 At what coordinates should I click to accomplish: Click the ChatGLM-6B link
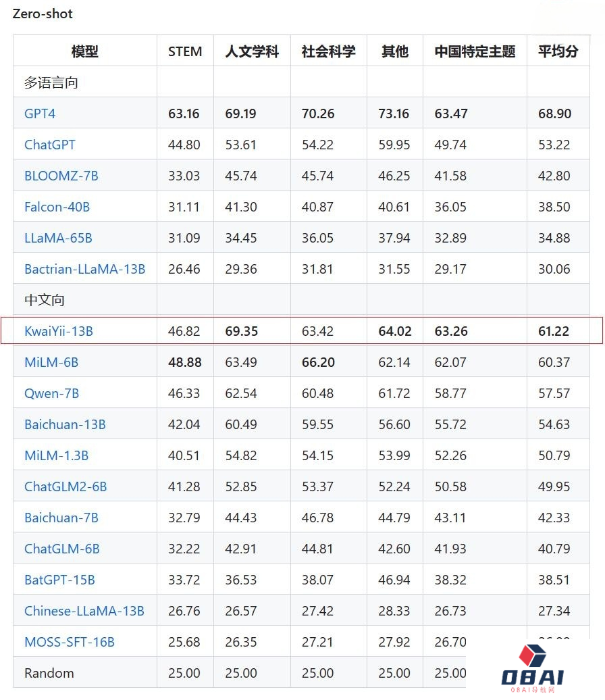(62, 549)
